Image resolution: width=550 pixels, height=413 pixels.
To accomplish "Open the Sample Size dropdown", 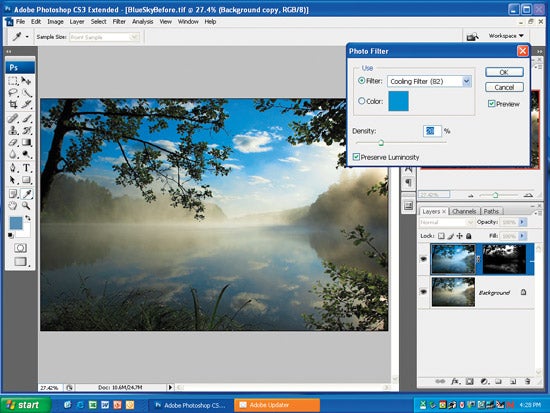I will click(105, 37).
